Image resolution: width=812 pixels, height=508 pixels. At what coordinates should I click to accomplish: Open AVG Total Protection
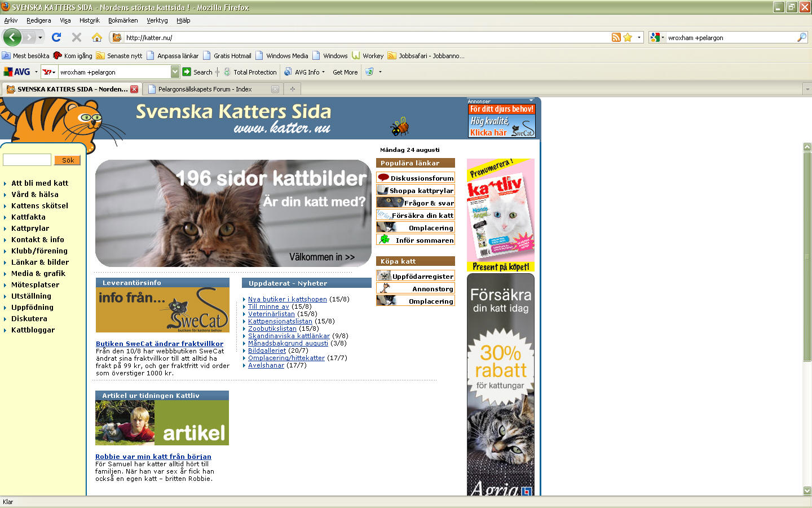[250, 72]
